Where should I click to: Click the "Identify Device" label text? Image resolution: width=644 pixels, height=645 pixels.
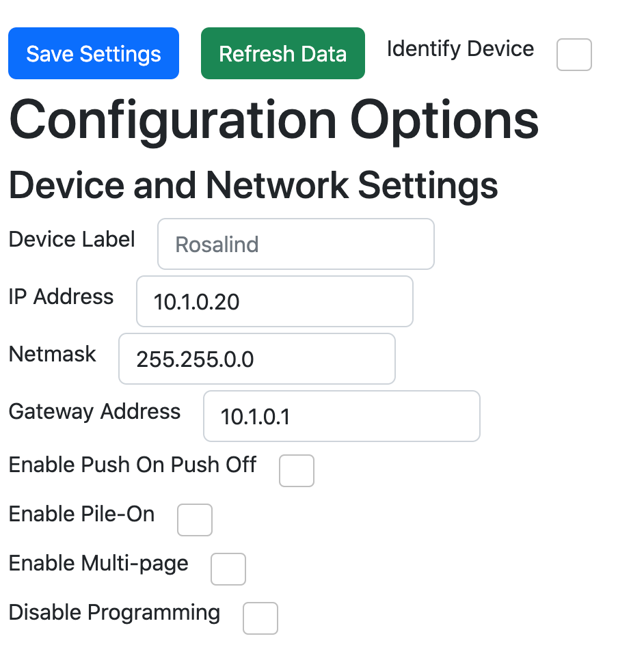460,49
